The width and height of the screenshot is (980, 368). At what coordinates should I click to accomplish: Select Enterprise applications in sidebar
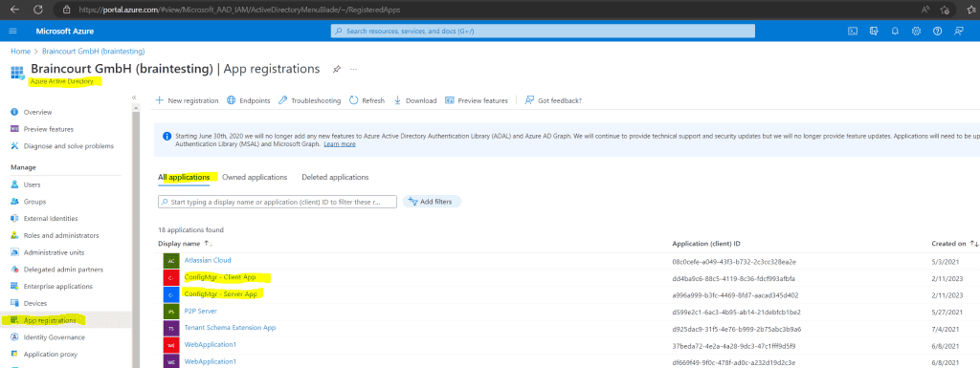point(57,287)
